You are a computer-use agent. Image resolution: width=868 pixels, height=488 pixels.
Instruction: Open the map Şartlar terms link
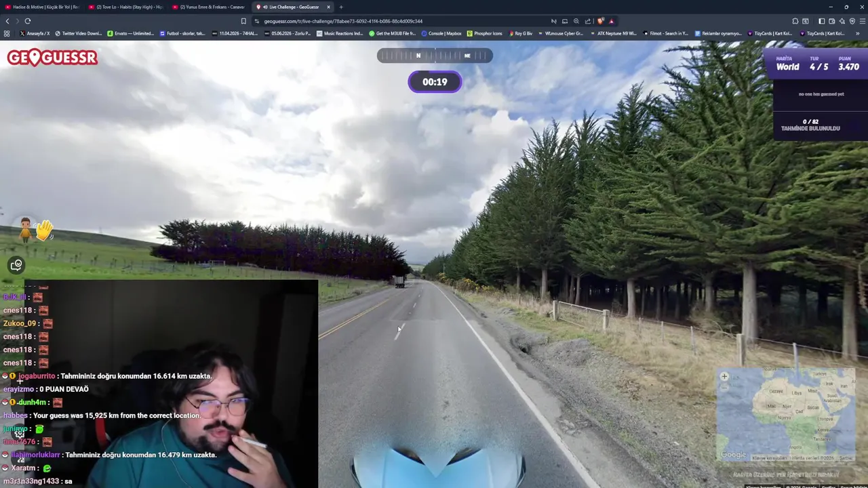846,459
